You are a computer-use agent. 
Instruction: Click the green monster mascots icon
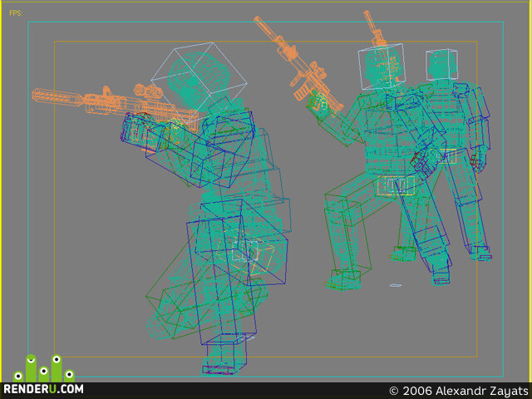pos(44,368)
